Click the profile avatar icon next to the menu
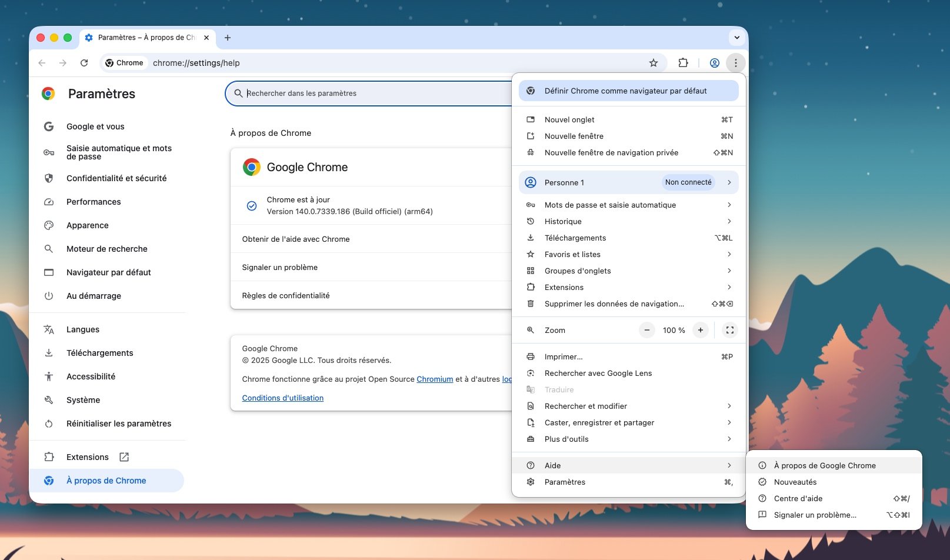950x560 pixels. pyautogui.click(x=714, y=62)
